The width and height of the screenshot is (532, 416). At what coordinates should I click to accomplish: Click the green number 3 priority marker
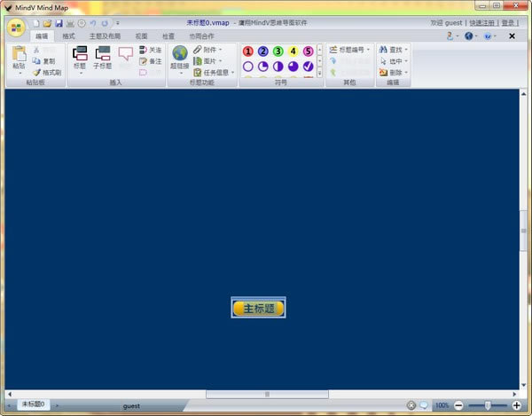(278, 51)
